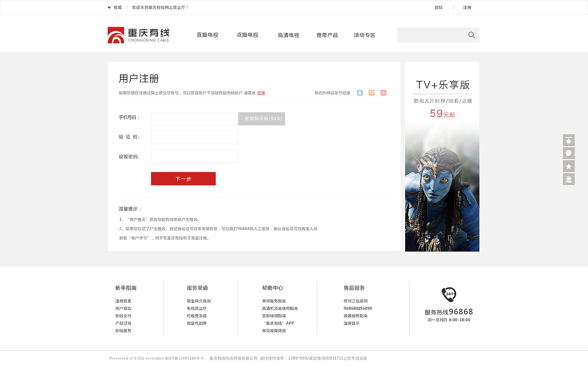The image size is (588, 366).
Task: Open the chat bubble side icon
Action: tap(569, 153)
